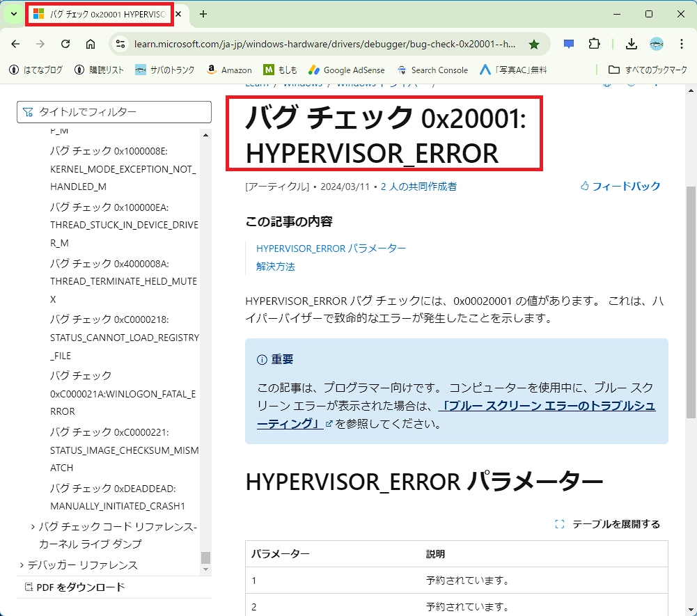
Task: Open 0xC000021A WINLOGON_FATAL_ERROR sidebar item
Action: coord(123,393)
